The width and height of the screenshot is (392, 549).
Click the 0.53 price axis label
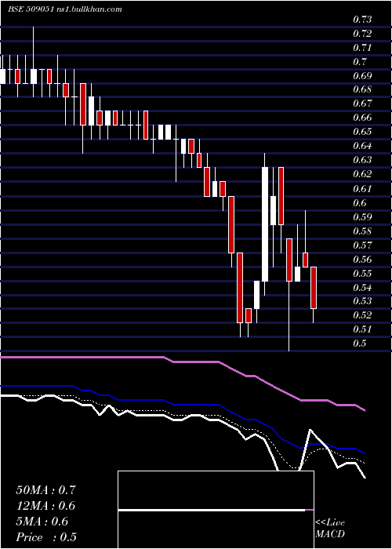click(x=362, y=301)
